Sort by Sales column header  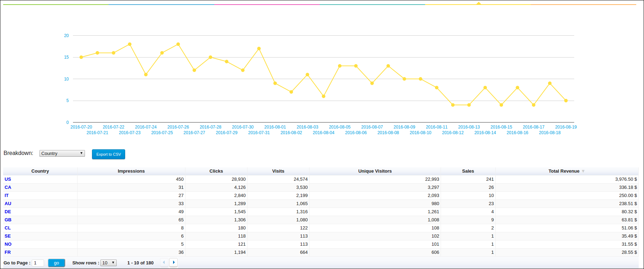[468, 171]
